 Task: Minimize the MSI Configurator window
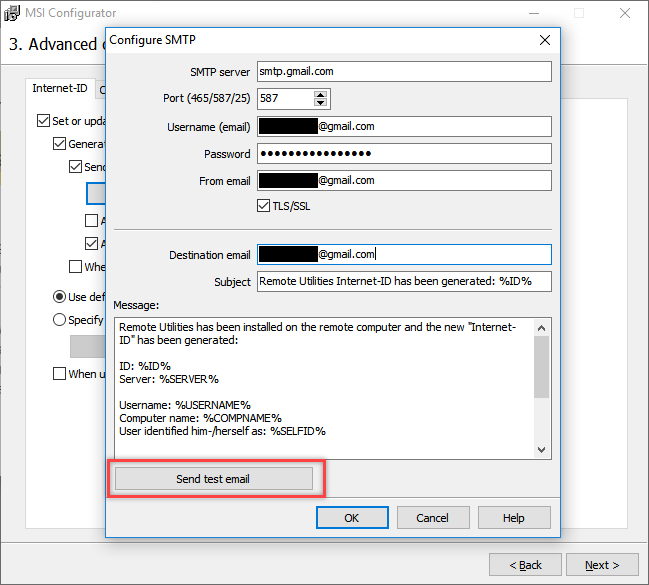coord(534,13)
